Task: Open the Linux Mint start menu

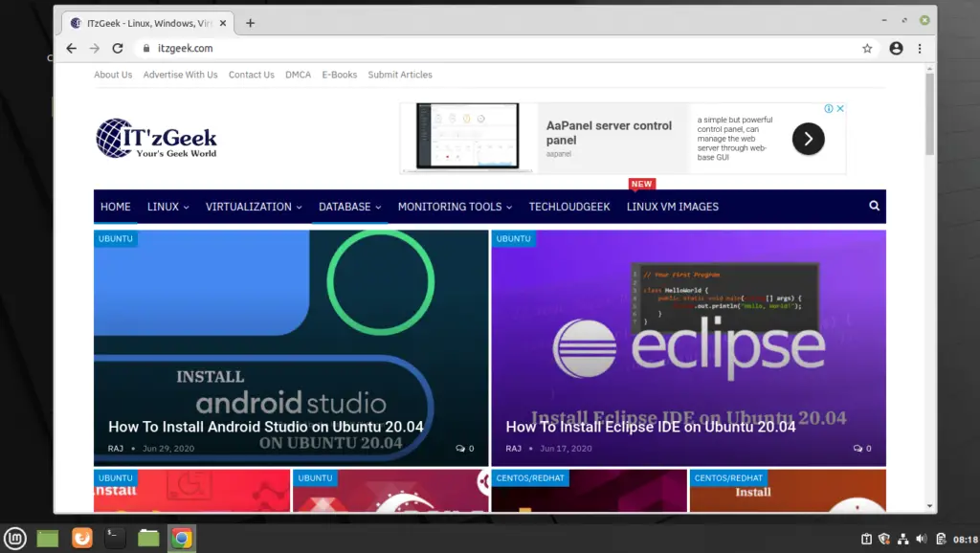Action: point(15,538)
